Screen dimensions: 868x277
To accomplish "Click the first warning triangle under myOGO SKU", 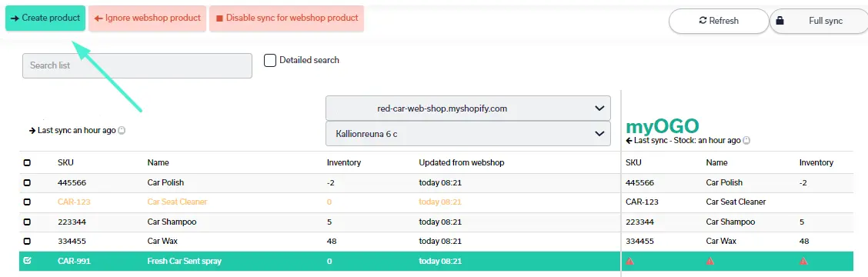I will pos(629,261).
